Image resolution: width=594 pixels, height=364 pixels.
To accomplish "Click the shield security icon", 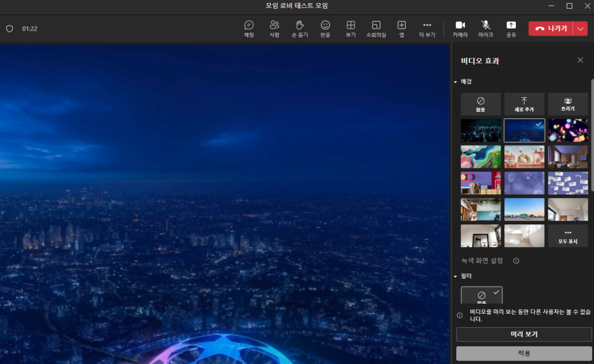I will pos(9,29).
